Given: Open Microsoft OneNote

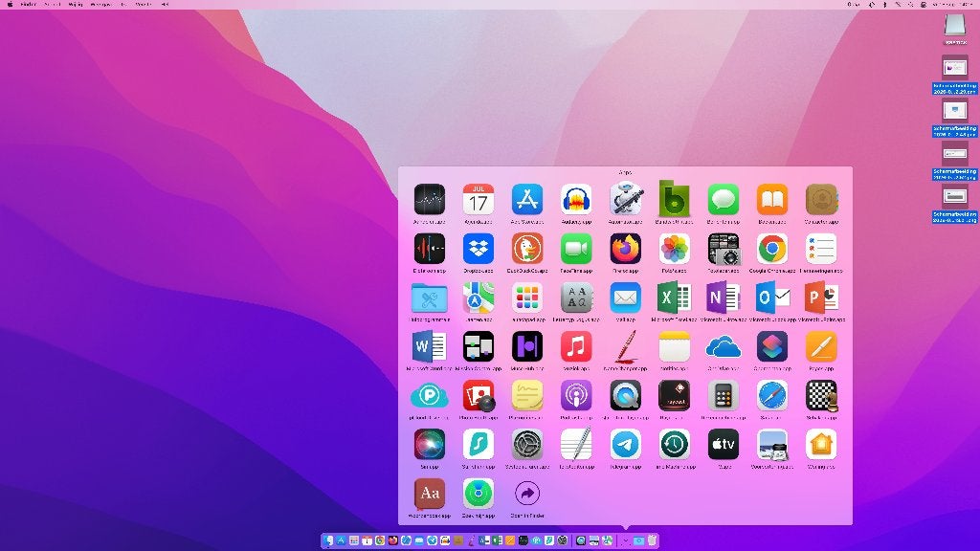Looking at the screenshot, I should click(724, 298).
